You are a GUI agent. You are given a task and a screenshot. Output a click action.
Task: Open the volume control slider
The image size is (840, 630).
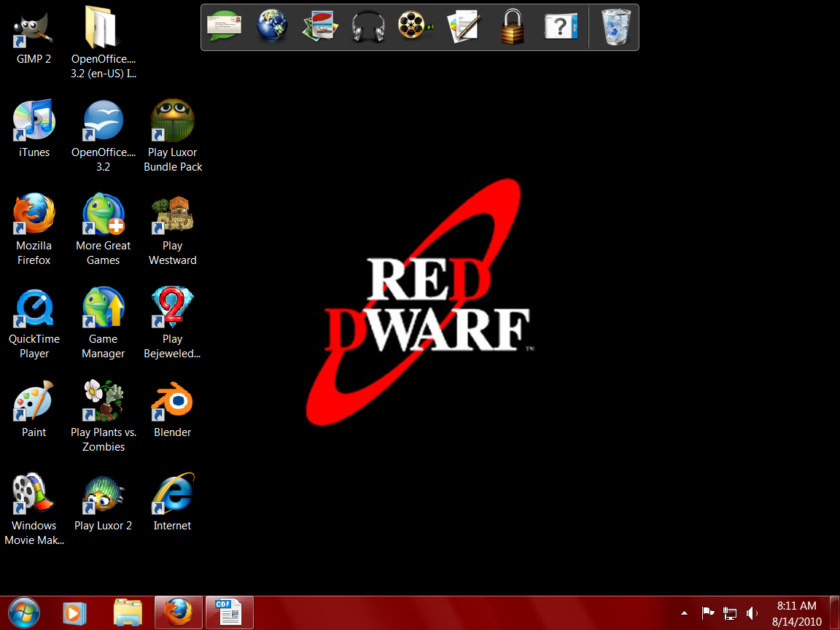tap(752, 613)
